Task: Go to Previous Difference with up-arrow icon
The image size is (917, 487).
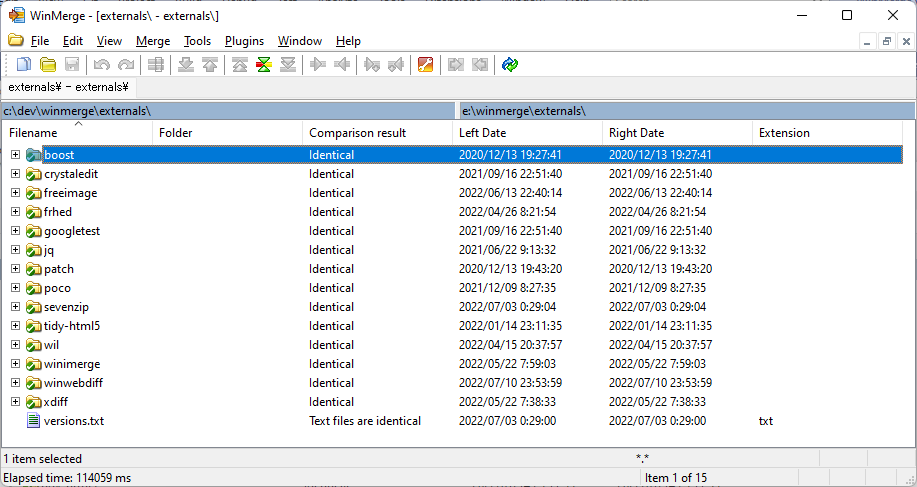Action: [x=210, y=64]
